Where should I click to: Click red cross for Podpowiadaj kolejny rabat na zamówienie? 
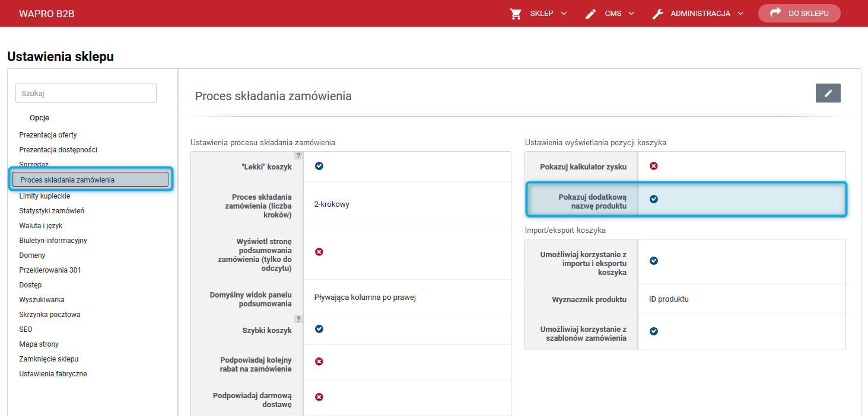(x=319, y=361)
